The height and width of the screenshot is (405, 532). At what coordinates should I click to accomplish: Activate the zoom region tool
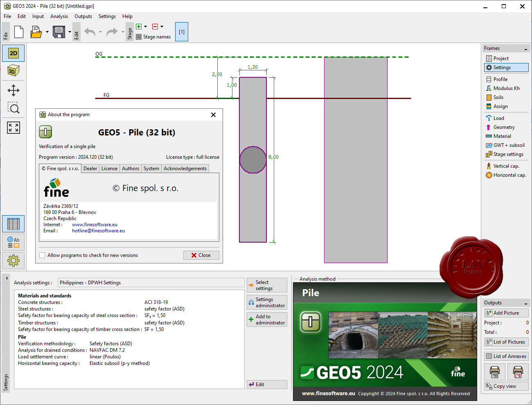point(14,108)
